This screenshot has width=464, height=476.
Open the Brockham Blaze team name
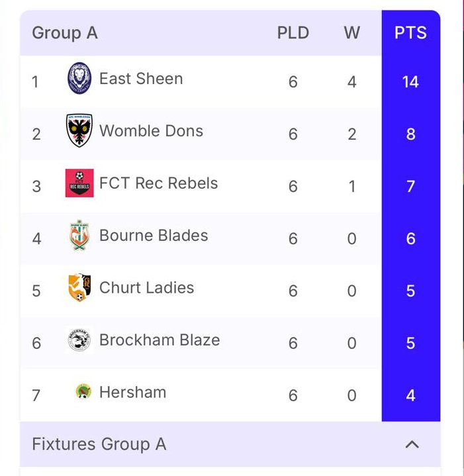click(x=159, y=340)
